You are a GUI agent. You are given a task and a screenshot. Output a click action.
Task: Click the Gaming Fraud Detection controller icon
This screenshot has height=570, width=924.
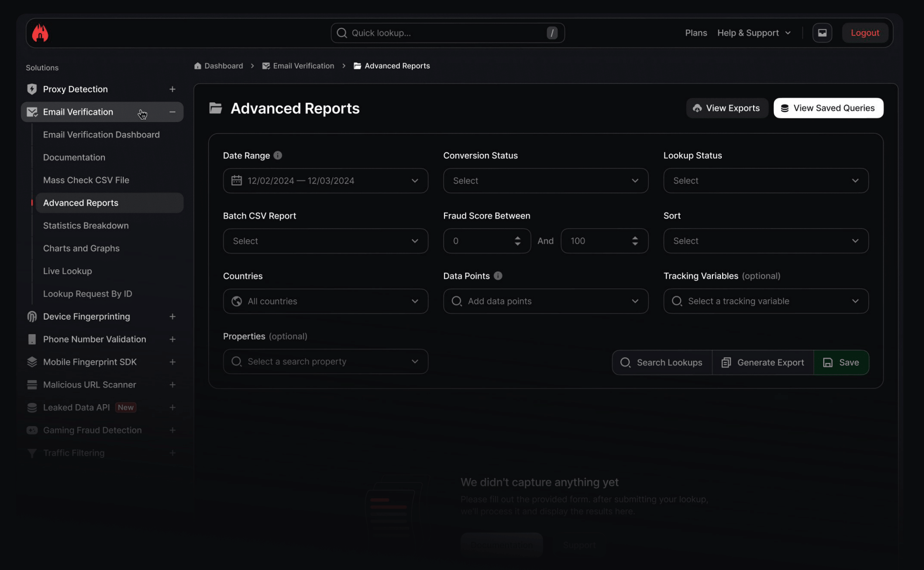click(32, 430)
